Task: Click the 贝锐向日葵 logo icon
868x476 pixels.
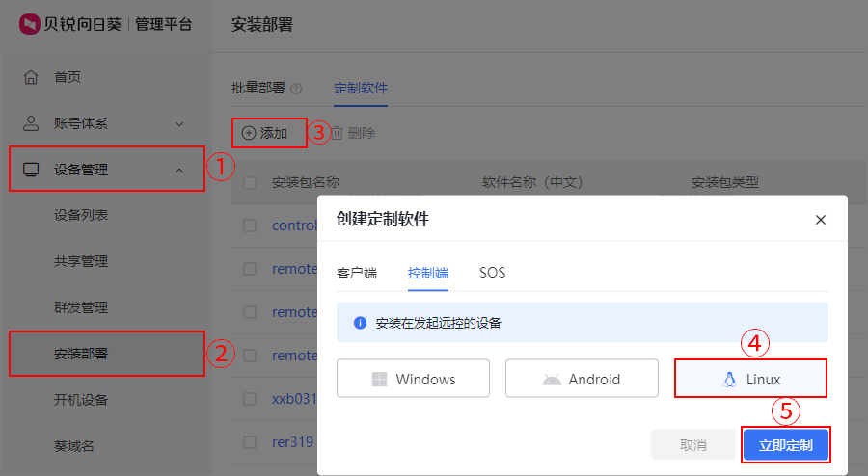Action: 29,24
